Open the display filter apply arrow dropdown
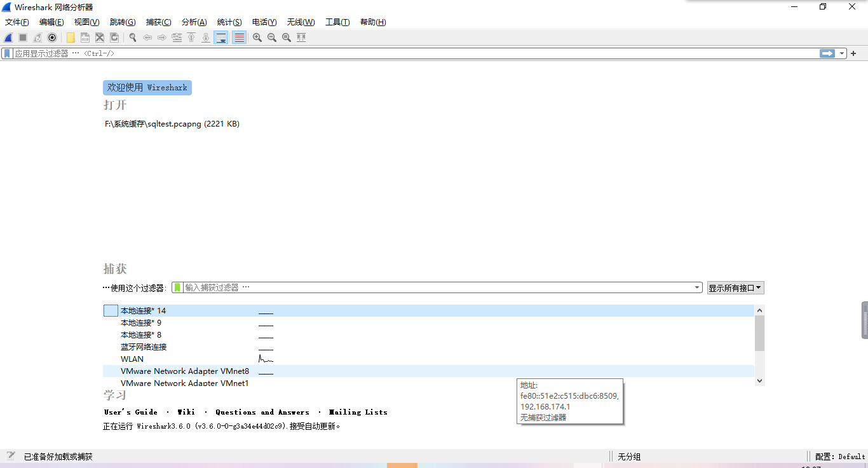Viewport: 868px width, 468px height. tap(842, 53)
